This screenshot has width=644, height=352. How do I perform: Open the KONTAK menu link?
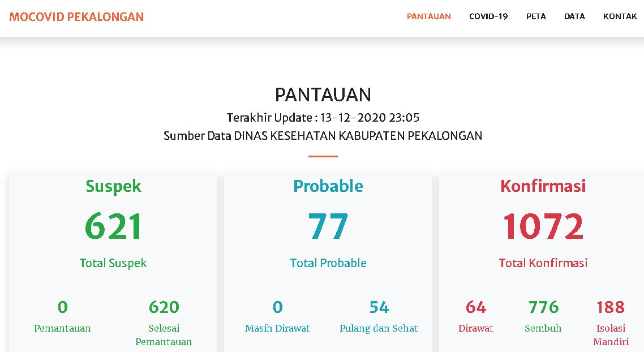(620, 16)
